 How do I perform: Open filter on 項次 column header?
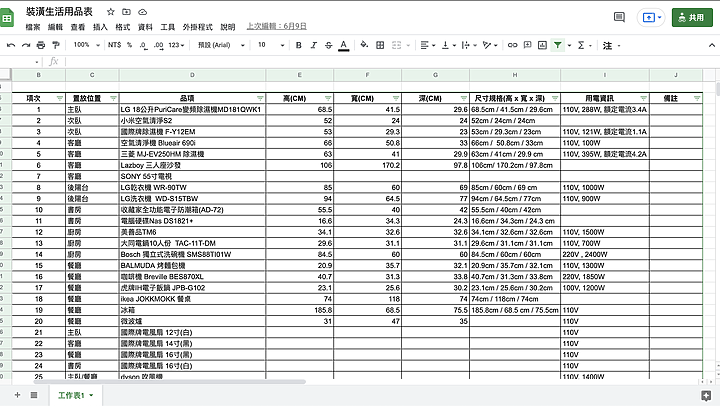pyautogui.click(x=60, y=98)
